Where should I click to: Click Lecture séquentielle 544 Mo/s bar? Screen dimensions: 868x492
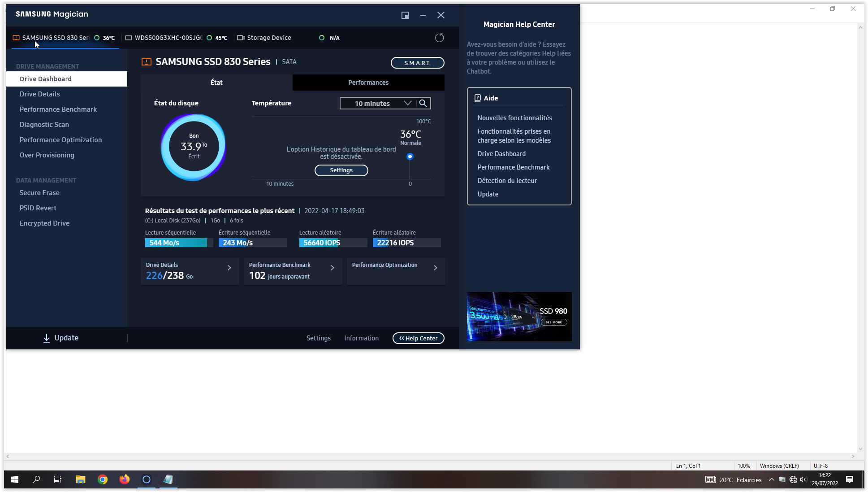tap(179, 243)
